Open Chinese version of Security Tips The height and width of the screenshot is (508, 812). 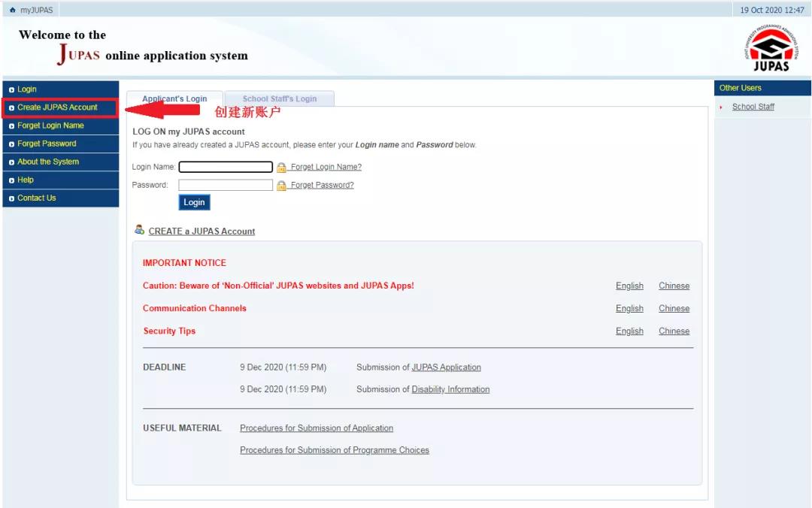click(x=674, y=331)
